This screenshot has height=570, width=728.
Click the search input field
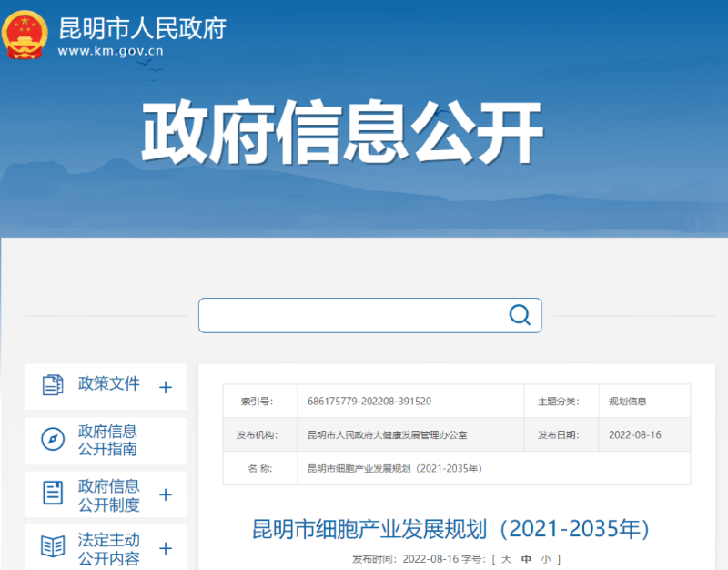(355, 315)
